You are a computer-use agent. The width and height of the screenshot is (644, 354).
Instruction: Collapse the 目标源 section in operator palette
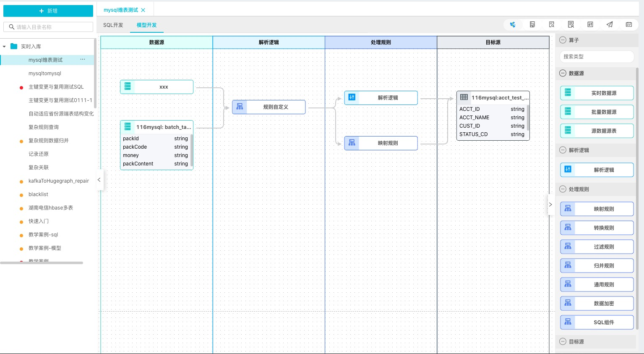pyautogui.click(x=563, y=341)
